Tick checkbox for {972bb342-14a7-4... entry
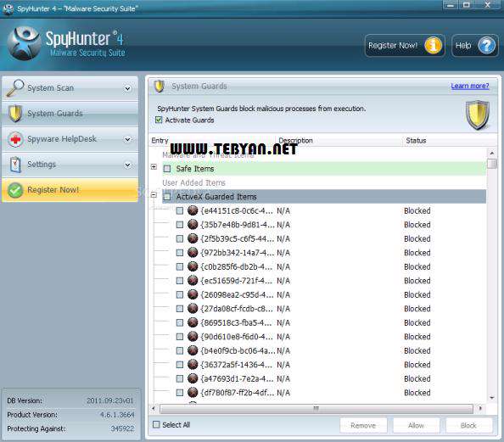This screenshot has height=442, width=504. 180,253
